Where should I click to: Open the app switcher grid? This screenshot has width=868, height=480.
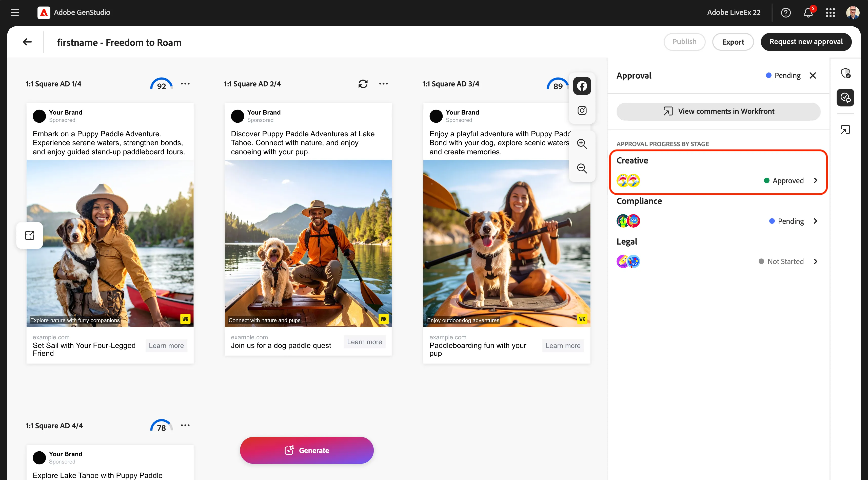point(831,13)
